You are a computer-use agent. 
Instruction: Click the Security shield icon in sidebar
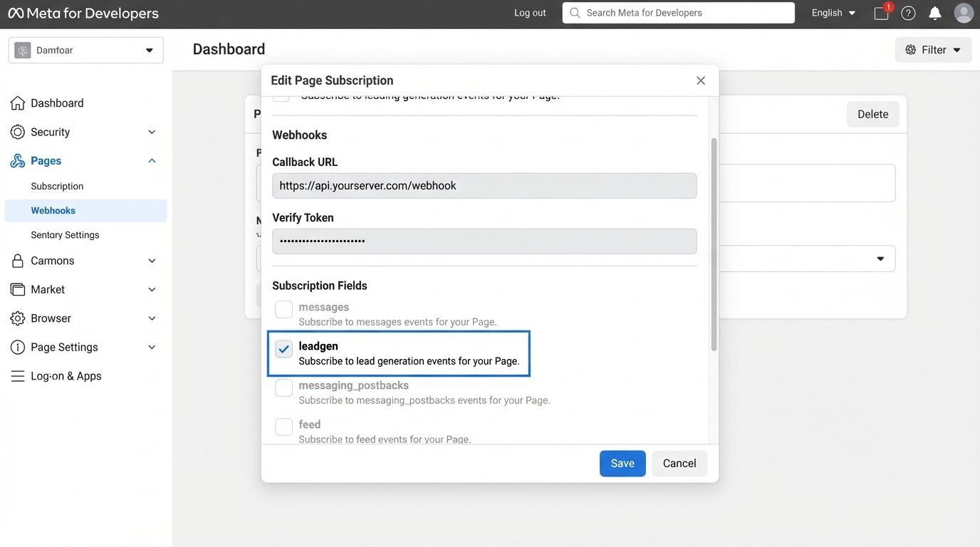[18, 131]
